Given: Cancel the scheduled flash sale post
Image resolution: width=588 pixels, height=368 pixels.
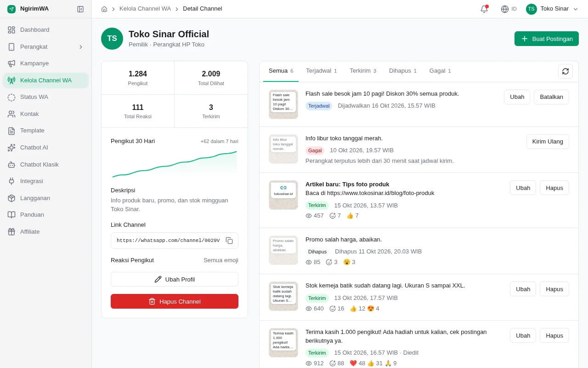Looking at the screenshot, I should pyautogui.click(x=551, y=97).
